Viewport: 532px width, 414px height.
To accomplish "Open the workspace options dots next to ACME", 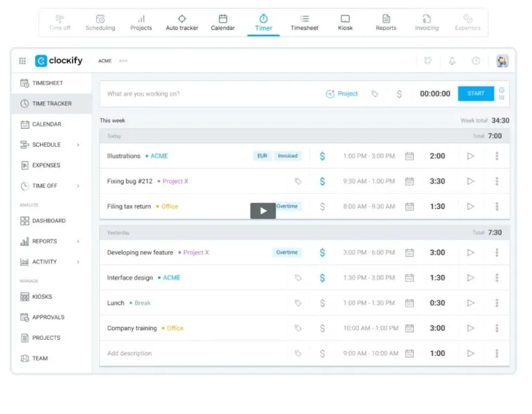I will (x=123, y=61).
